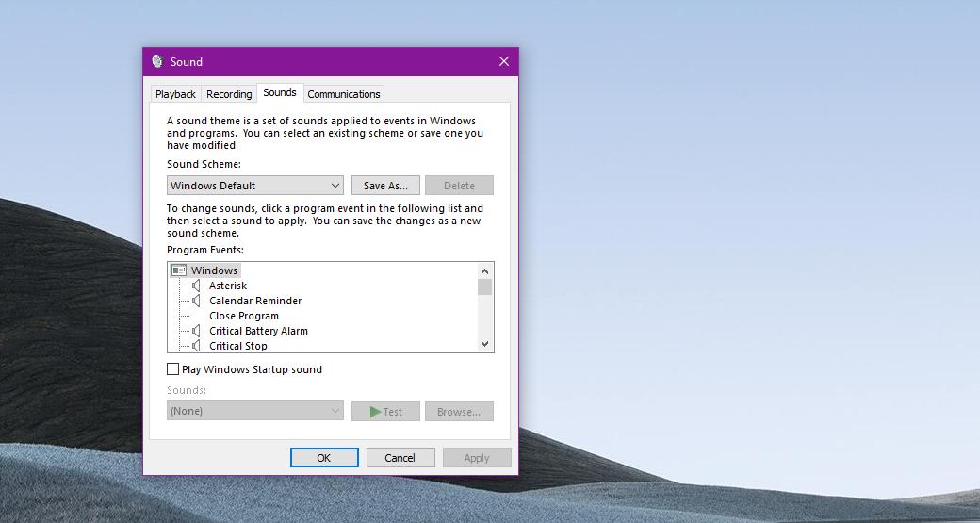This screenshot has width=980, height=523.
Task: Select the Critical Battery Alarm event
Action: 258,331
